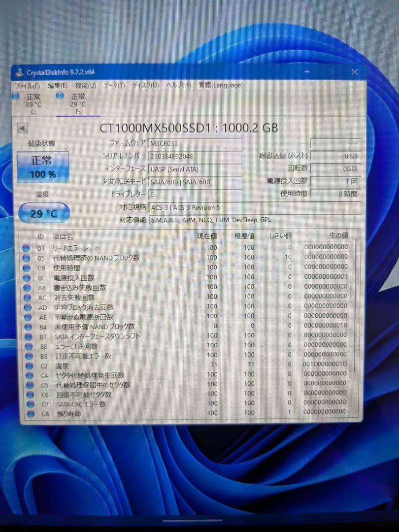Click the 29°C temperature display
Viewport: 399px width, 532px height.
tap(43, 213)
